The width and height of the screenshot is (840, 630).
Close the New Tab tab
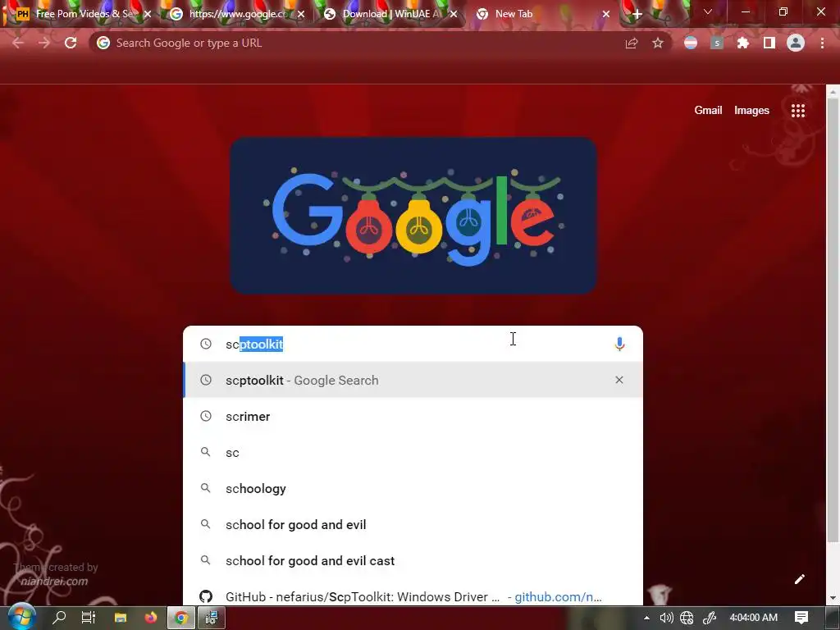pos(606,15)
